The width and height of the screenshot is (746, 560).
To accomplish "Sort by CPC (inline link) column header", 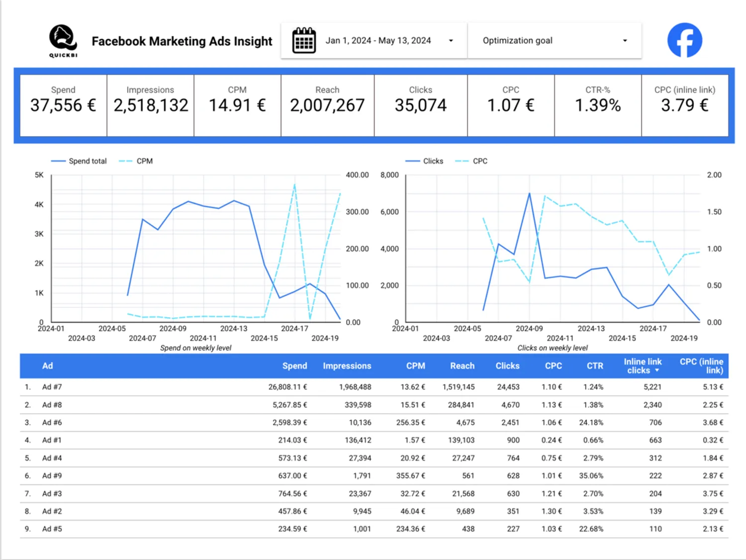I will 701,366.
